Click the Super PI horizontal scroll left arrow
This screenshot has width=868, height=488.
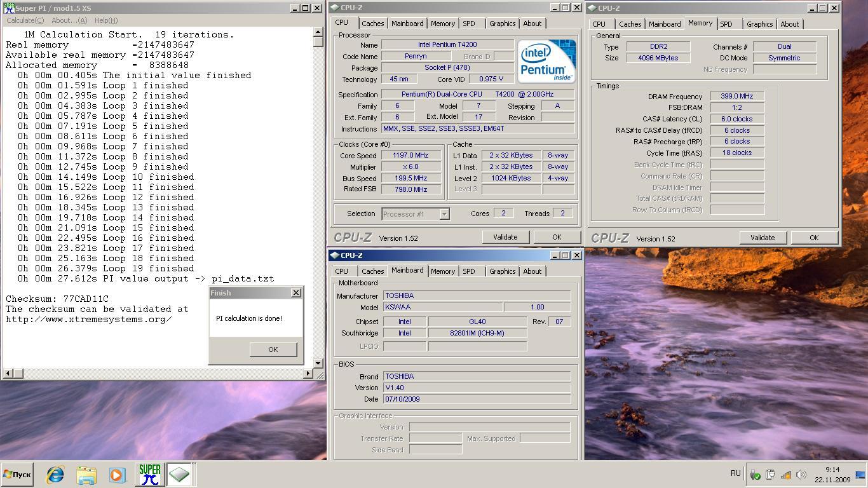click(x=8, y=374)
